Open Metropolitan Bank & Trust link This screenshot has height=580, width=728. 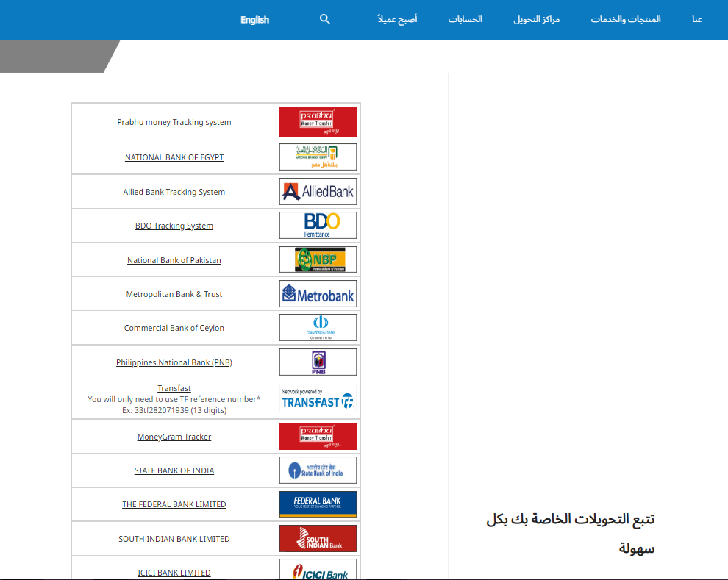[174, 294]
